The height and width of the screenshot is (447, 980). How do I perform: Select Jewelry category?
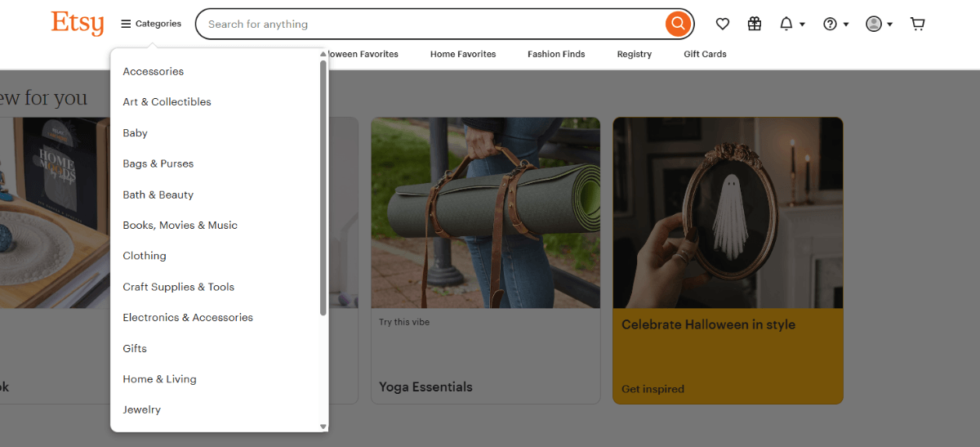141,409
